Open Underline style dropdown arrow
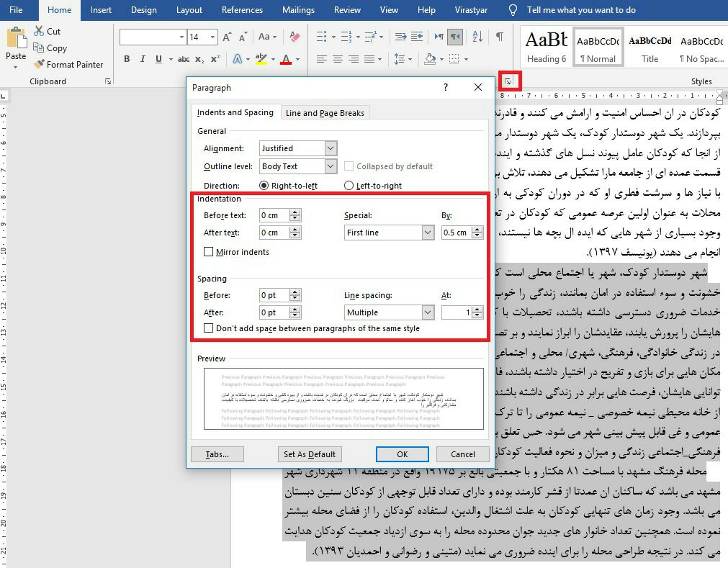The image size is (728, 568). pyautogui.click(x=171, y=60)
